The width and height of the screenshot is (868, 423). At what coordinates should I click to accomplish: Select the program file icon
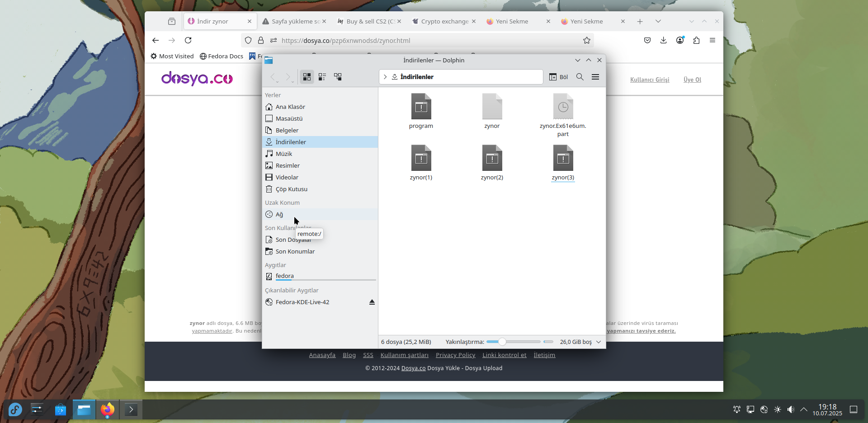(421, 107)
